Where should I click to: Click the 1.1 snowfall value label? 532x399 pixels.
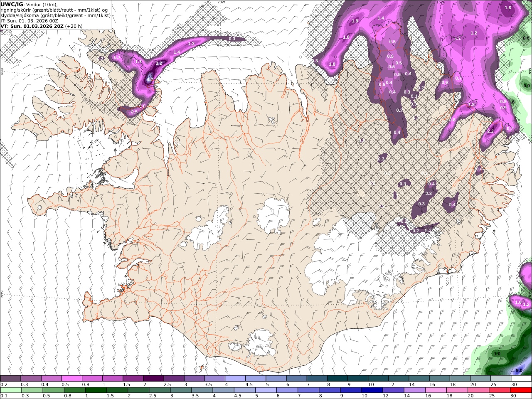[458, 38]
